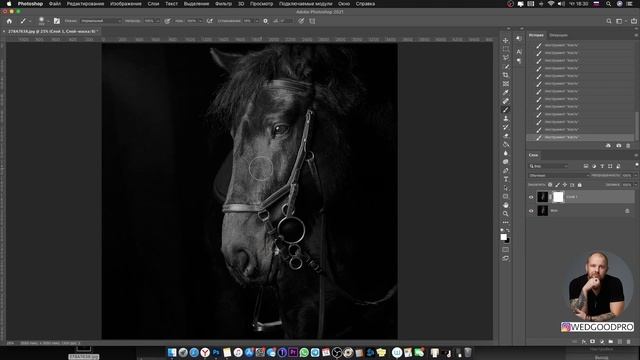640x360 pixels.
Task: Switch to the Операции tab
Action: 558,35
